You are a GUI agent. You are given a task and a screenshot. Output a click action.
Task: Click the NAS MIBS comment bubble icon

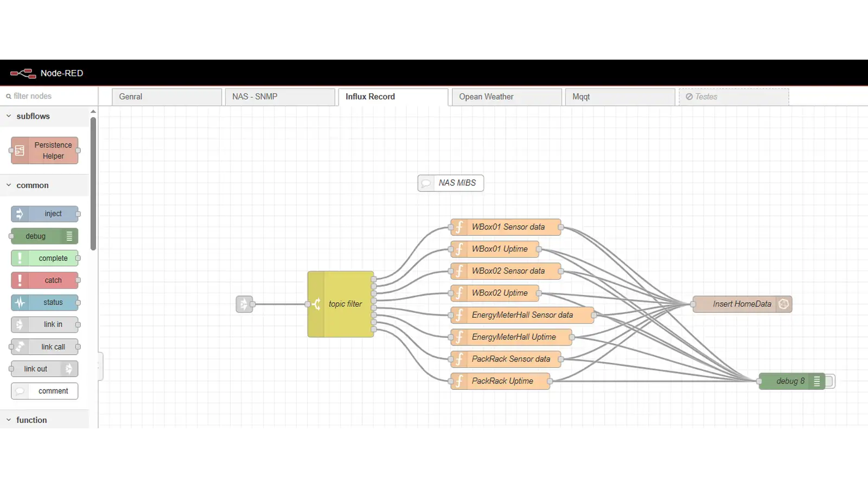coord(426,183)
